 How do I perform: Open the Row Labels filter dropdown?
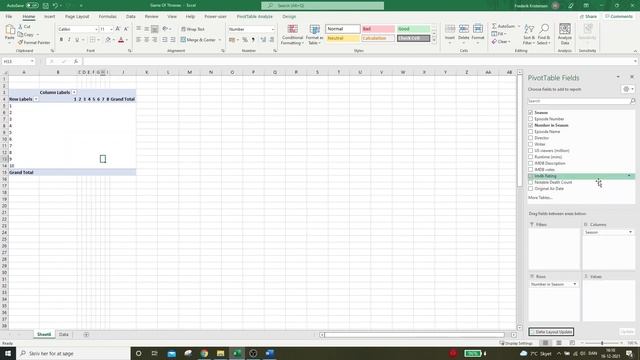point(36,99)
